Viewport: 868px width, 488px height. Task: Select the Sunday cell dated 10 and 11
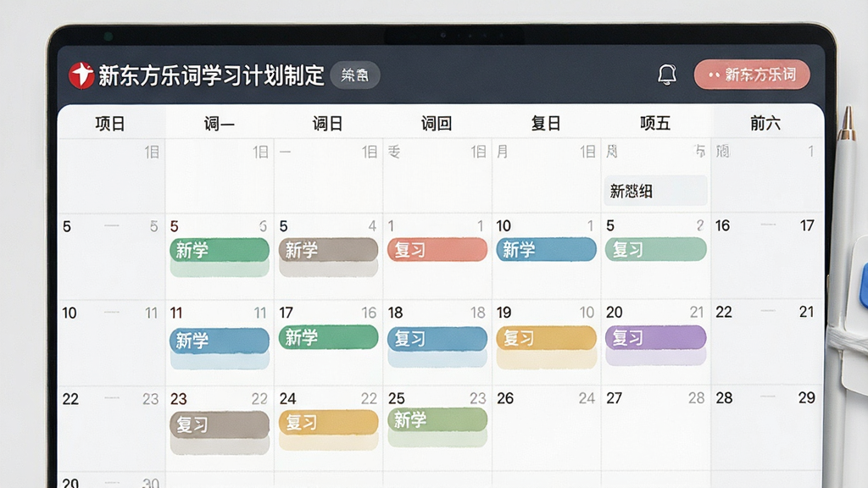pos(111,343)
